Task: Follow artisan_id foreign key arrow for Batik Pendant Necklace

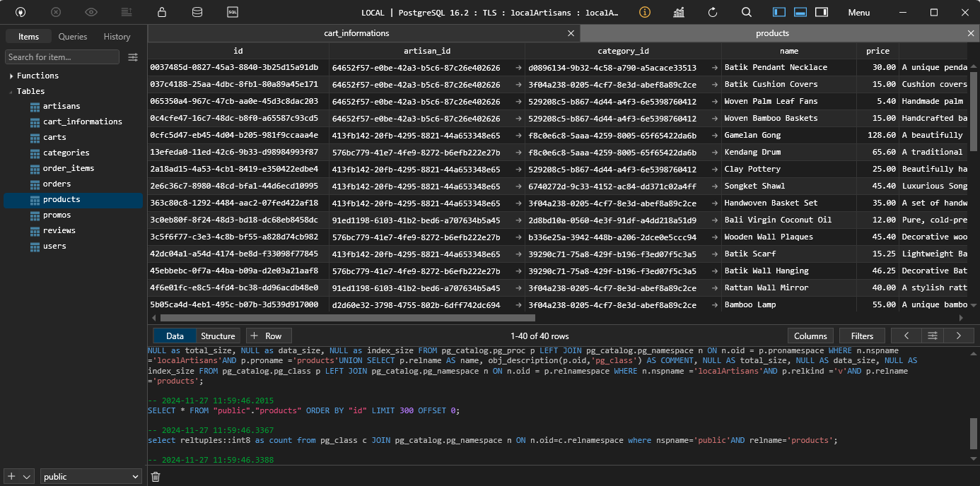Action: click(518, 68)
